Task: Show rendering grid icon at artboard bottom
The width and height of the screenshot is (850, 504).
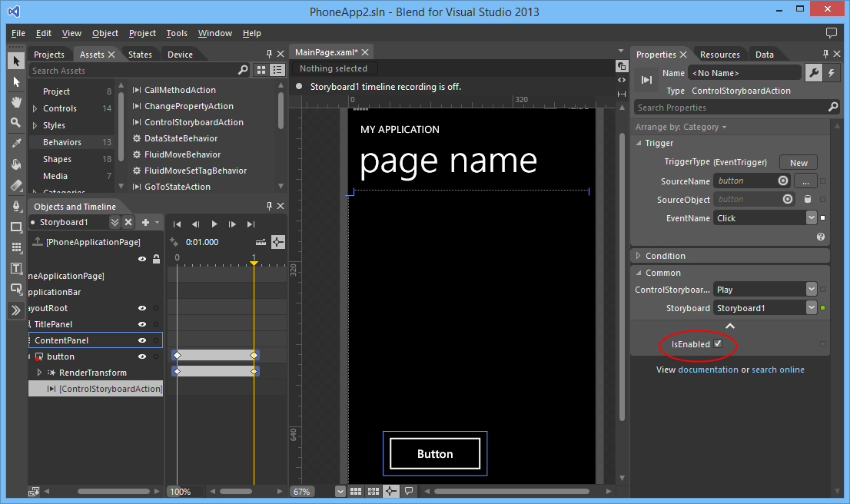Action: click(356, 491)
